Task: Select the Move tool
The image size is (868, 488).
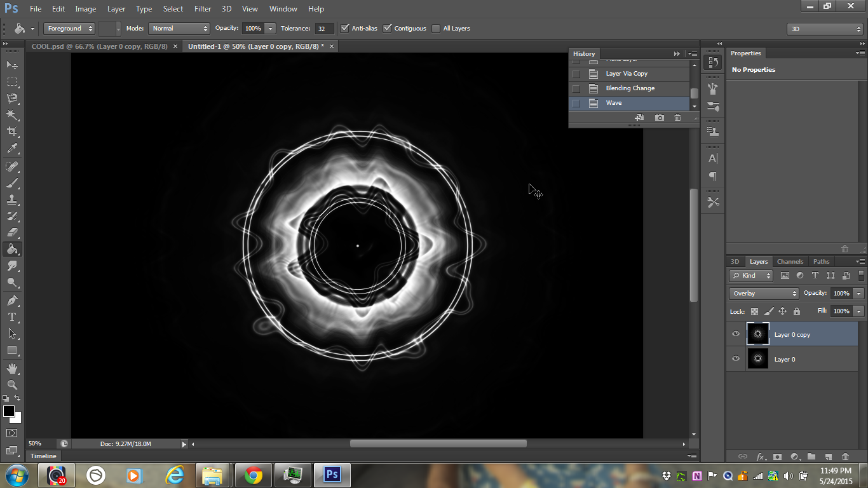Action: 12,65
